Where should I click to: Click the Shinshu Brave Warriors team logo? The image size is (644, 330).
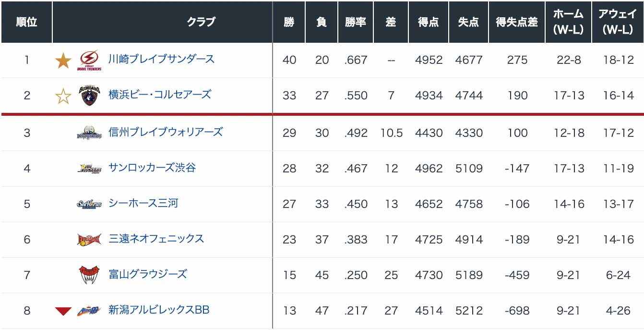coord(89,132)
